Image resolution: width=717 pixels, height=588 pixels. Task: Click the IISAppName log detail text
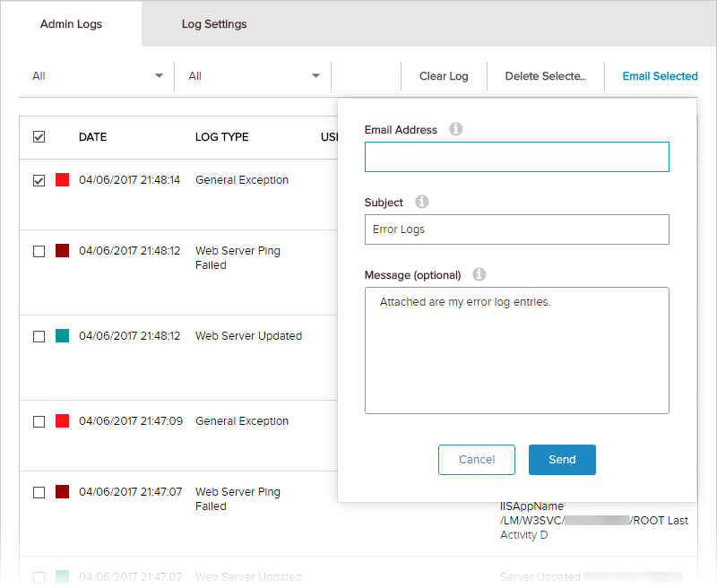(x=593, y=521)
